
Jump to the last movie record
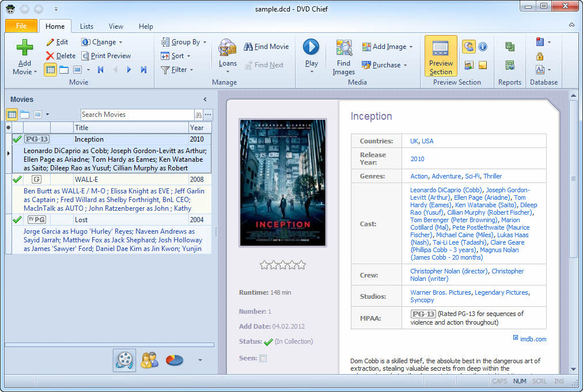pyautogui.click(x=143, y=70)
